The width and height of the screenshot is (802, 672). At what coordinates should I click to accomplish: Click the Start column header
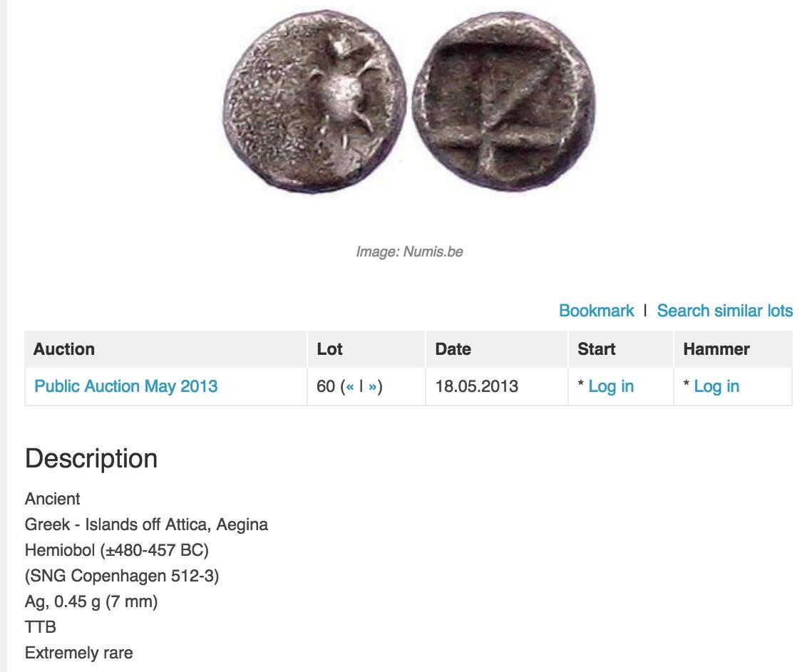[597, 349]
